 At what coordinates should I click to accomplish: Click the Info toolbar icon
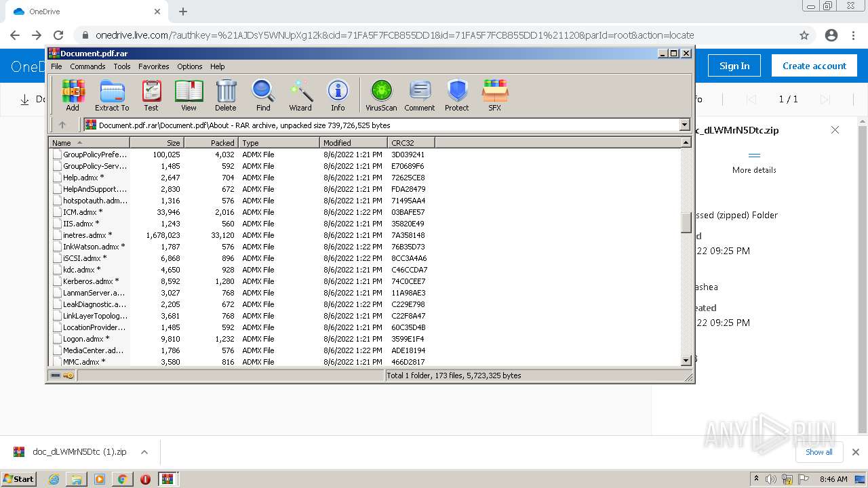[338, 95]
